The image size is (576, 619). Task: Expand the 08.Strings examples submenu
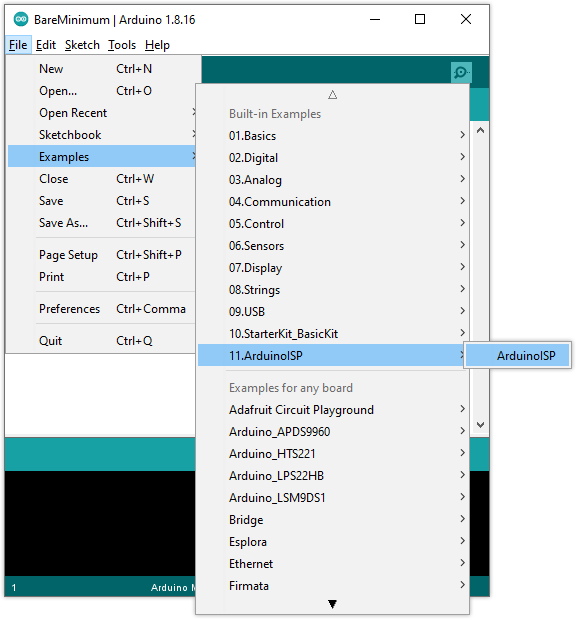pos(332,290)
